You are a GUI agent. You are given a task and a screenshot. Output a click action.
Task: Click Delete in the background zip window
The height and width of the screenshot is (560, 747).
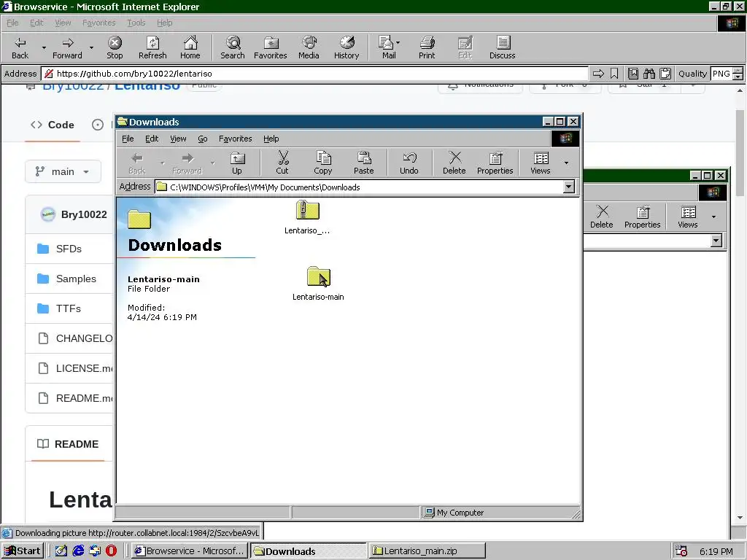pyautogui.click(x=602, y=217)
